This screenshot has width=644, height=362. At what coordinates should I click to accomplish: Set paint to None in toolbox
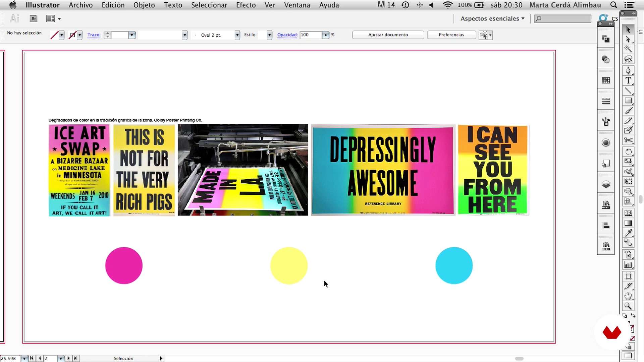[632, 339]
